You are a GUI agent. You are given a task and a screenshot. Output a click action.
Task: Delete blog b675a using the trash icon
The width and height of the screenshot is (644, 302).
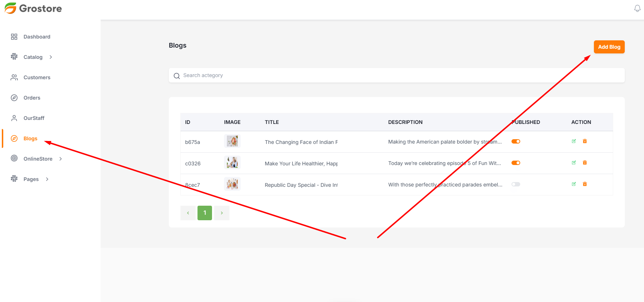[585, 141]
